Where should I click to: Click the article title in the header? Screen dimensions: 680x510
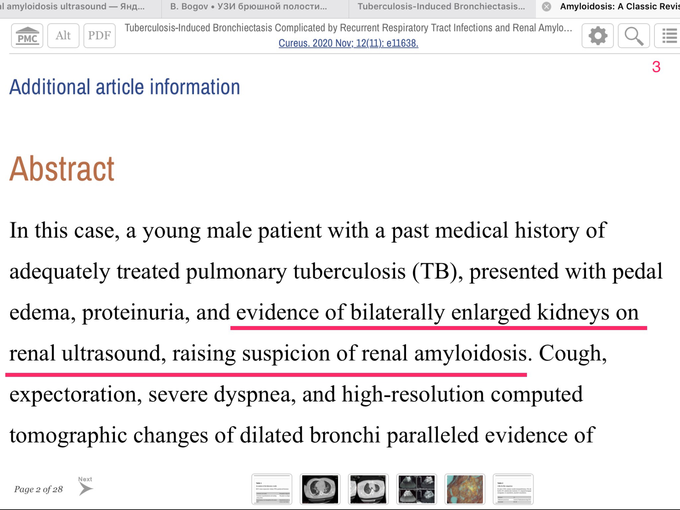pos(348,28)
